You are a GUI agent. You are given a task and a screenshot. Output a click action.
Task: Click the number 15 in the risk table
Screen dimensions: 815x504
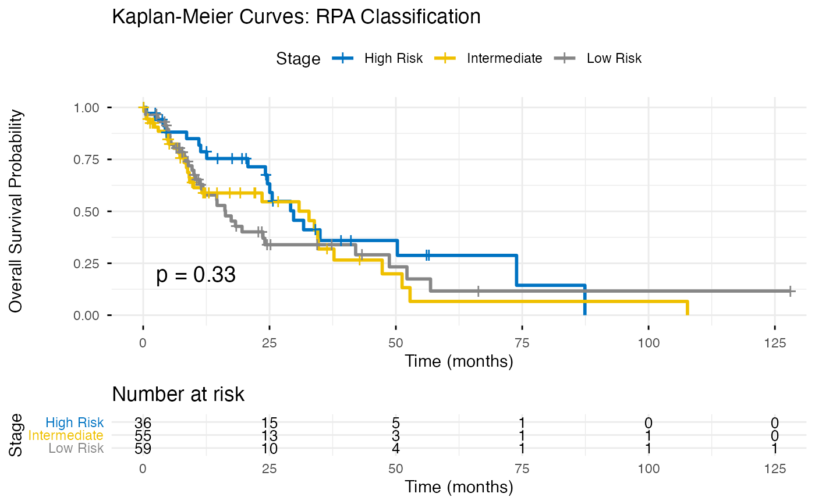tap(269, 423)
